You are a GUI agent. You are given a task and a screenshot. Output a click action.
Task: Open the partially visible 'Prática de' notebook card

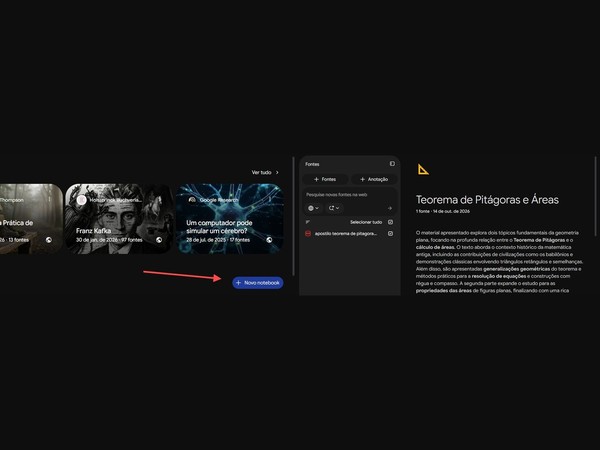click(31, 218)
